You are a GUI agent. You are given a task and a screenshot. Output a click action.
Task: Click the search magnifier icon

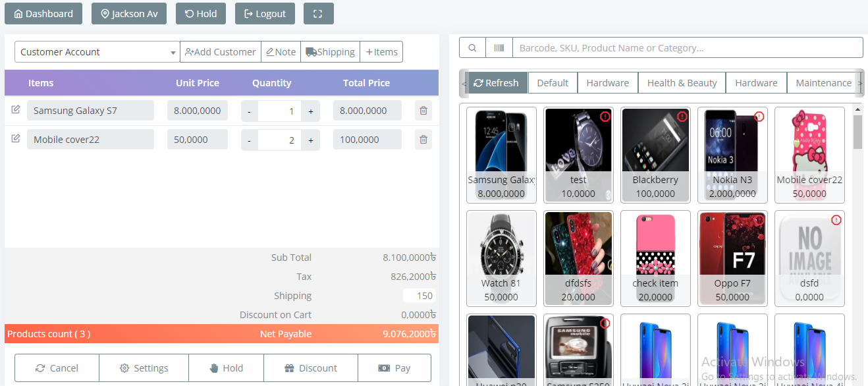click(x=472, y=48)
